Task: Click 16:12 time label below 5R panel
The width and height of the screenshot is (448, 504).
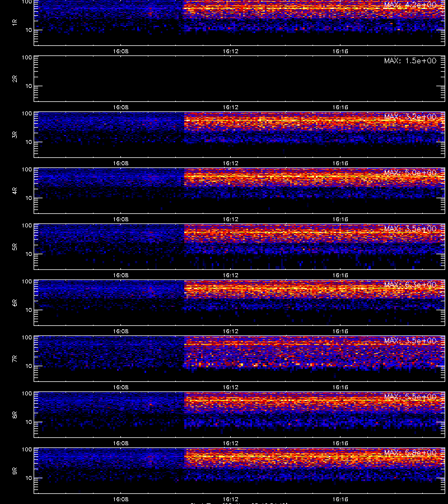Action: point(230,275)
